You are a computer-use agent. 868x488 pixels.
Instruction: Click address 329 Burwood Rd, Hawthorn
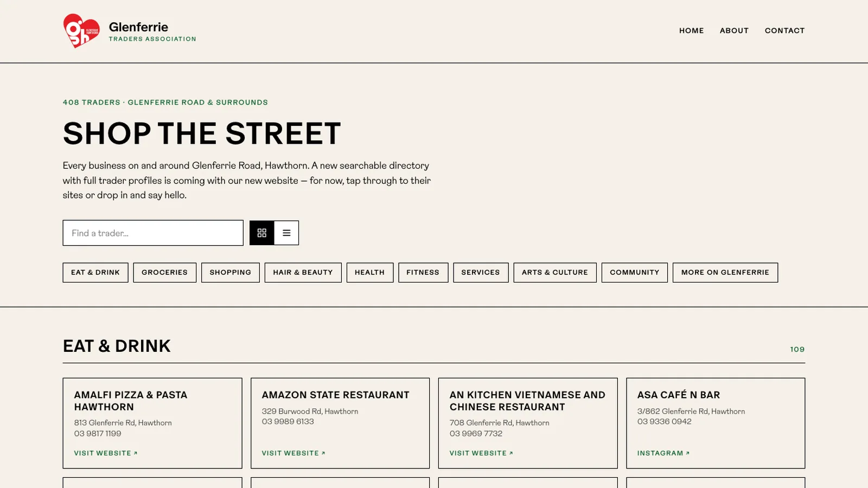310,412
